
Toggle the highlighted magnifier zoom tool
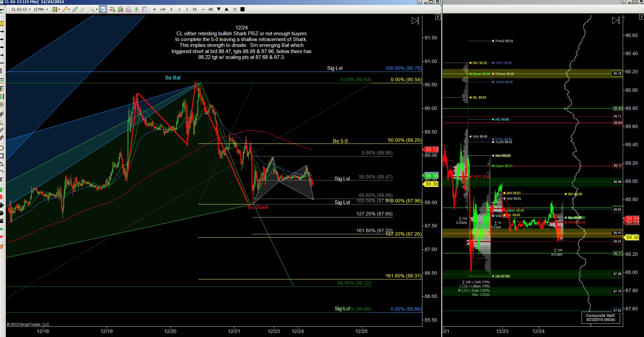point(102,9)
